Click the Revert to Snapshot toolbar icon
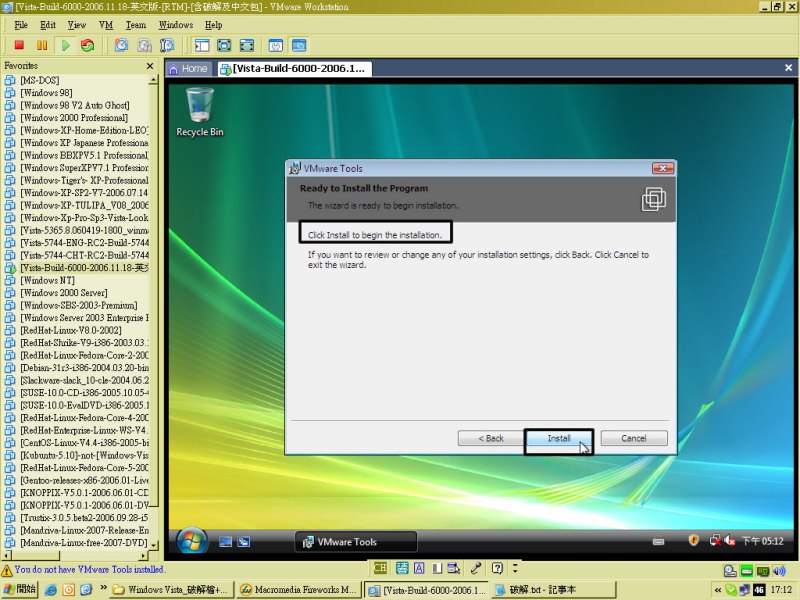This screenshot has height=600, width=800. click(144, 45)
